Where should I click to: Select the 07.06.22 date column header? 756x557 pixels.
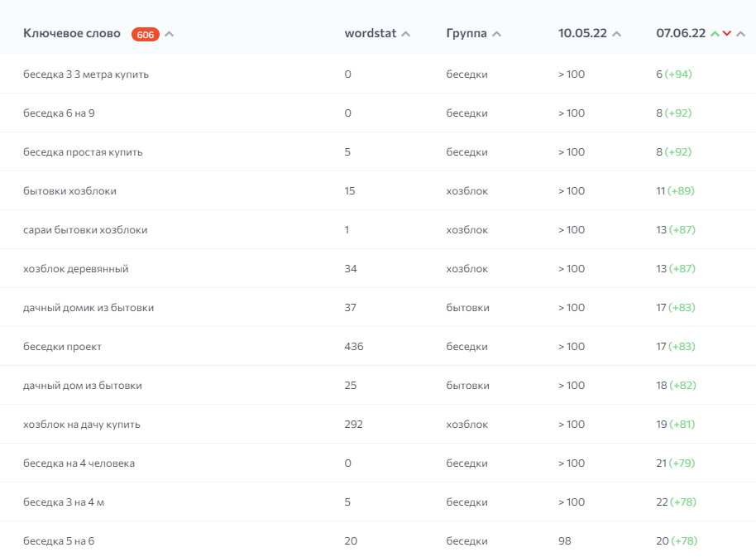681,33
